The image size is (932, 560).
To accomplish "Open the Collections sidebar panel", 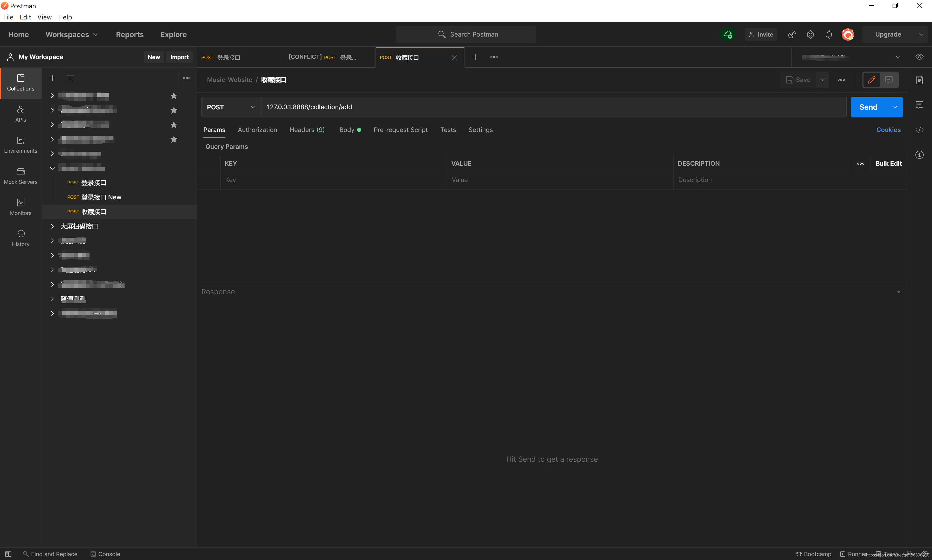I will [21, 83].
